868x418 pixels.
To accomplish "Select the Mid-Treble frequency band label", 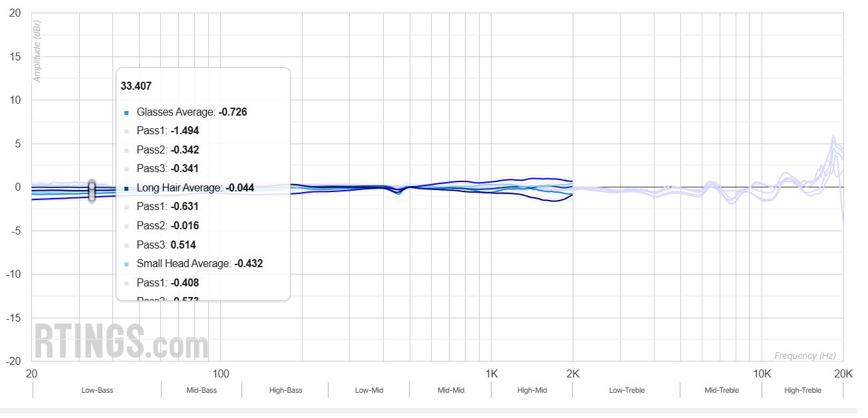I will pos(721,390).
